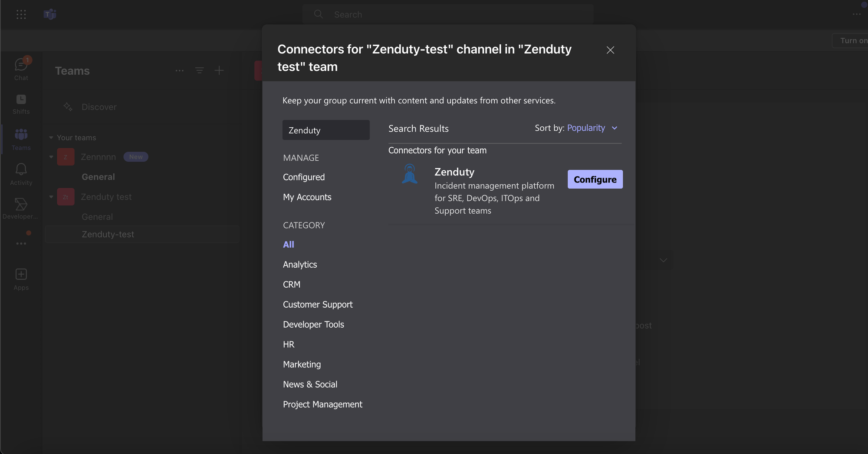Click the Microsoft Teams logo icon
Screen dimensions: 868x454
coord(50,14)
